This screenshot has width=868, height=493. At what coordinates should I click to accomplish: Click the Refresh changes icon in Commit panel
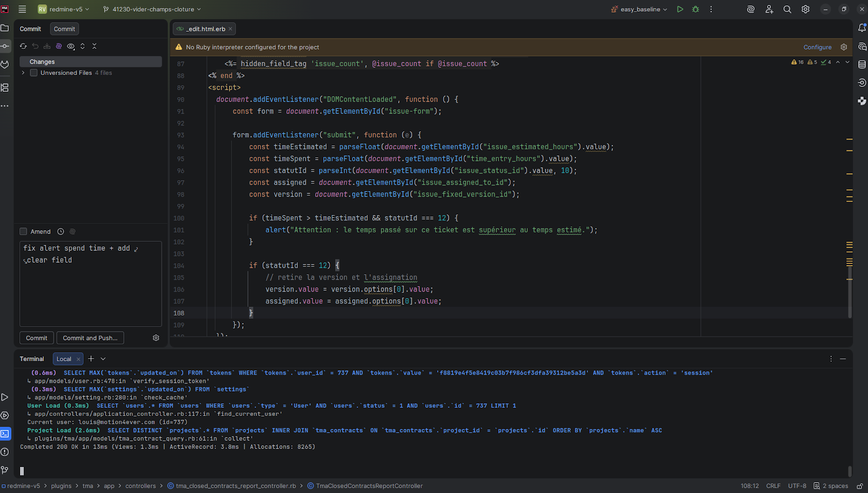[x=23, y=46]
